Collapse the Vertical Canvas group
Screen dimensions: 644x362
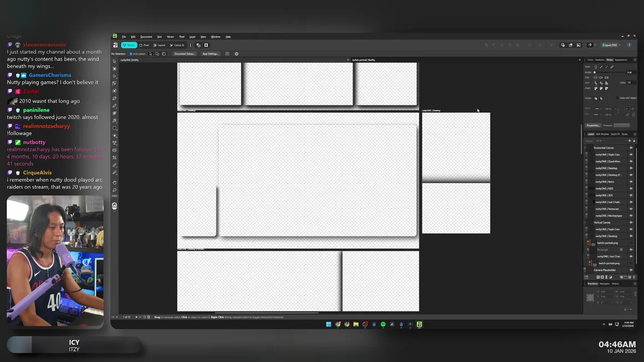[x=586, y=222]
